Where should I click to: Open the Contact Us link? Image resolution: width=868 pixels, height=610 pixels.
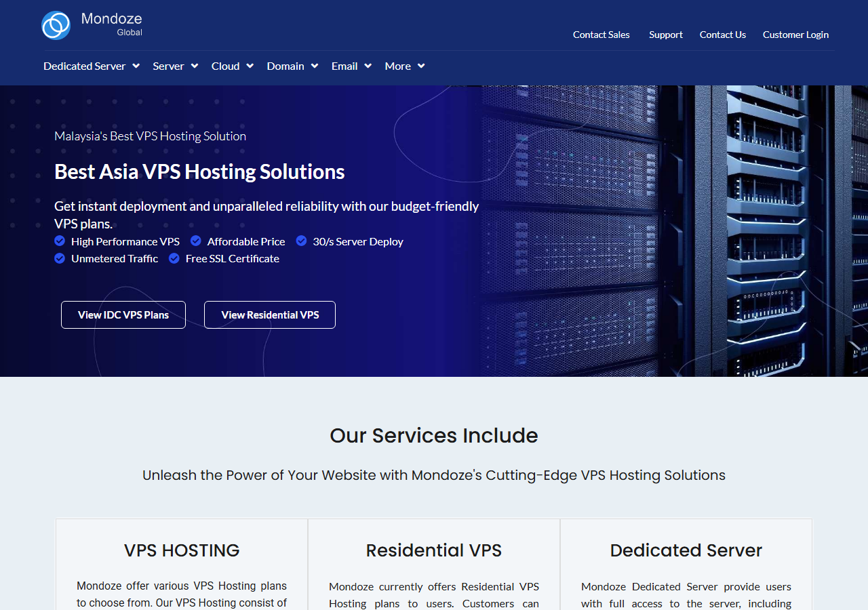click(x=723, y=35)
